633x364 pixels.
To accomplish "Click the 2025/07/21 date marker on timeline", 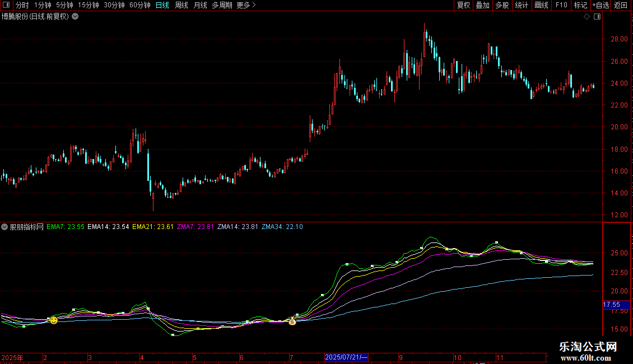I will (346, 357).
